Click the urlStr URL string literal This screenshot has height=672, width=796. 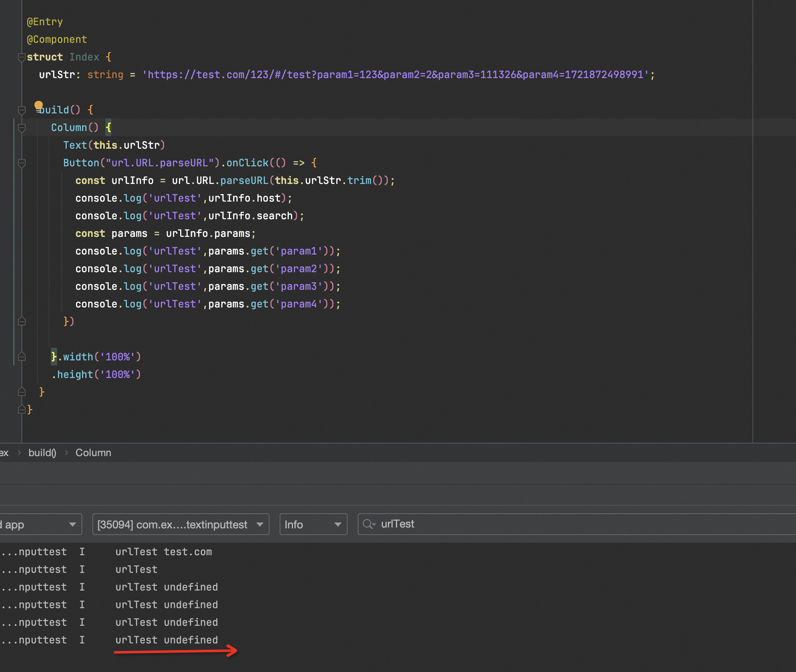pos(395,75)
